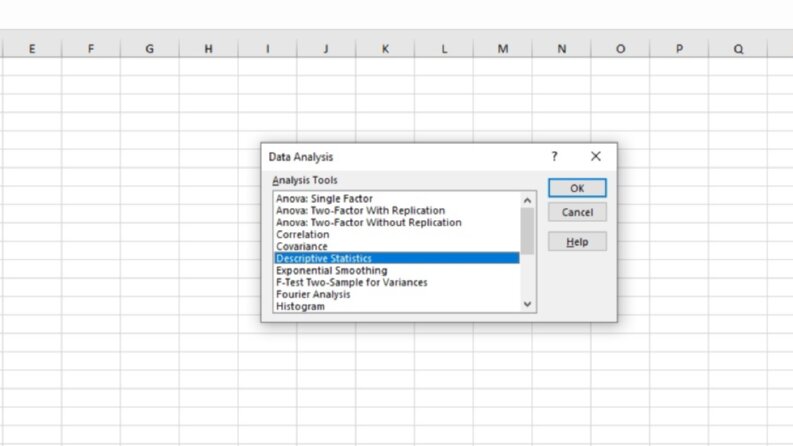The height and width of the screenshot is (446, 793).
Task: Choose Exponential Smoothing tool
Action: pos(396,271)
